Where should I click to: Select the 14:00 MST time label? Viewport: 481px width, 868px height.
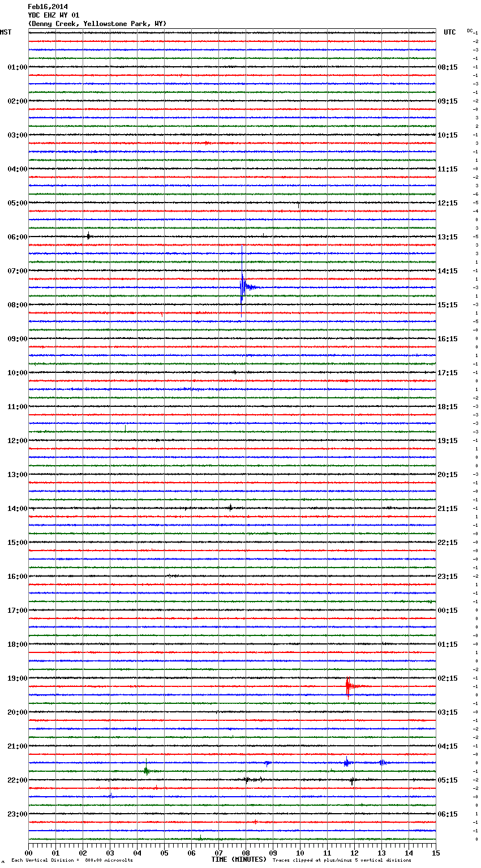click(18, 509)
